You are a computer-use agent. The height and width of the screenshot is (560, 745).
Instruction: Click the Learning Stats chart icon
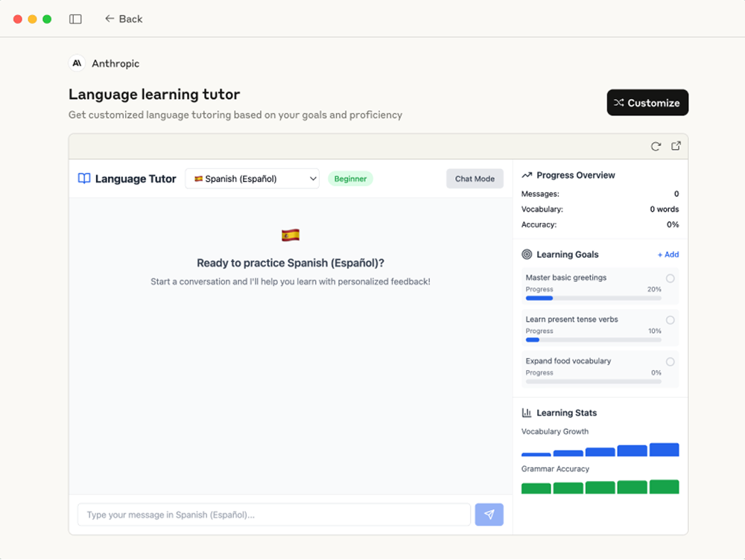(x=527, y=413)
